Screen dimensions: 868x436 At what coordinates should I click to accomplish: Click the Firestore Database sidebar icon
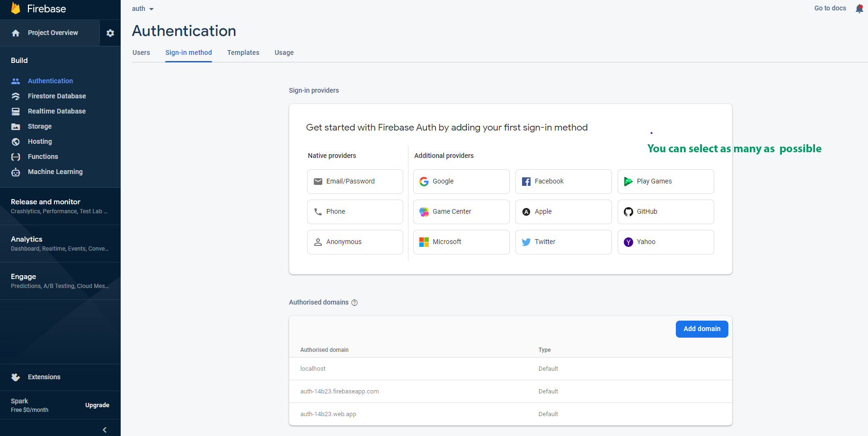(x=16, y=96)
